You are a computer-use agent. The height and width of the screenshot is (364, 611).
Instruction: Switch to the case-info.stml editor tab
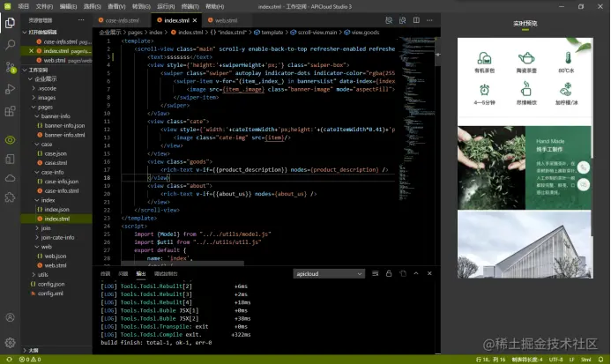click(x=122, y=20)
